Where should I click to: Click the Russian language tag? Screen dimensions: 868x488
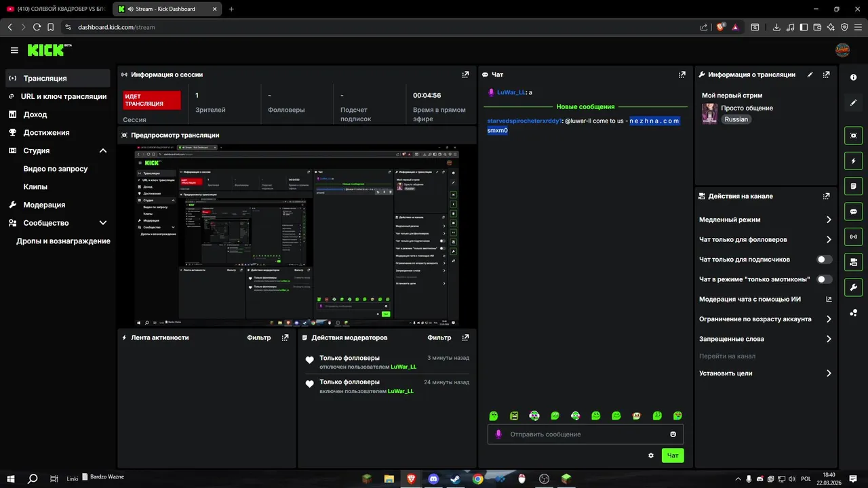point(736,119)
